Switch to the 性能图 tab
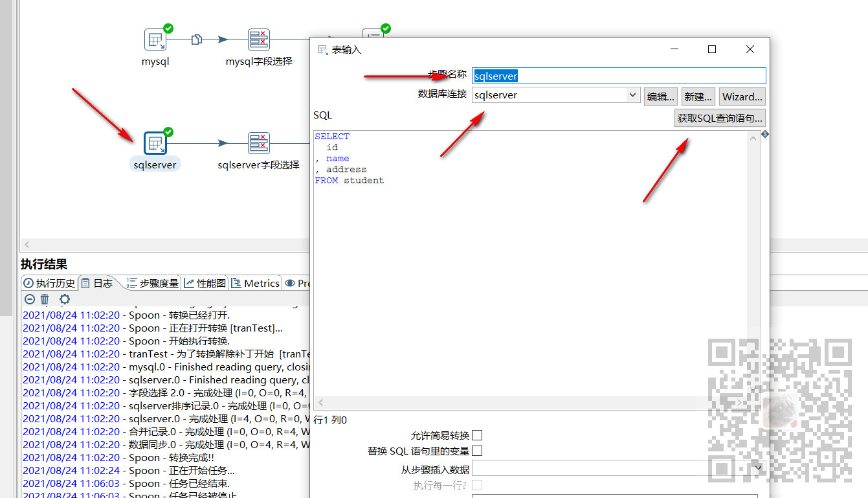The image size is (868, 498). point(205,283)
